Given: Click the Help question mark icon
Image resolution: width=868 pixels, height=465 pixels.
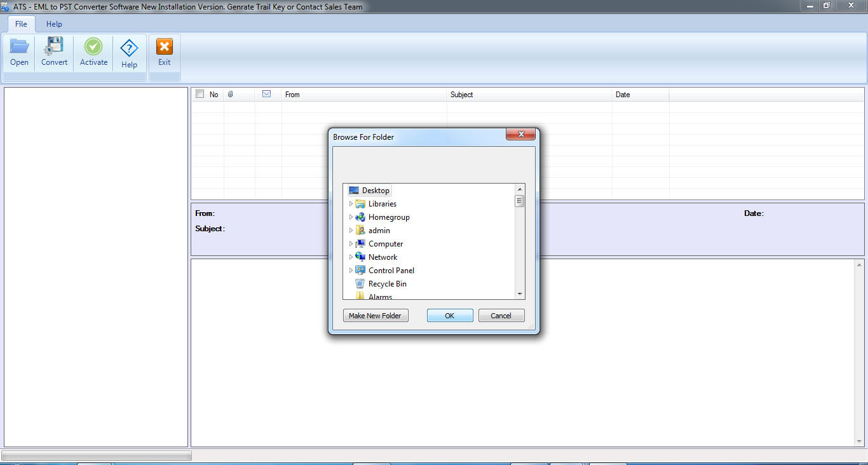Looking at the screenshot, I should point(129,48).
